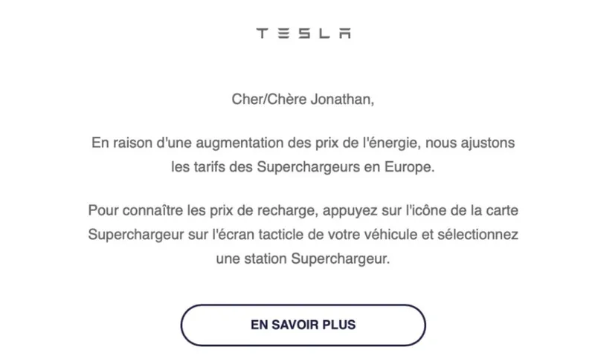Viewport: 595px width, 364px height.
Task: Click the words 'nous ajustons'
Action: pos(470,143)
